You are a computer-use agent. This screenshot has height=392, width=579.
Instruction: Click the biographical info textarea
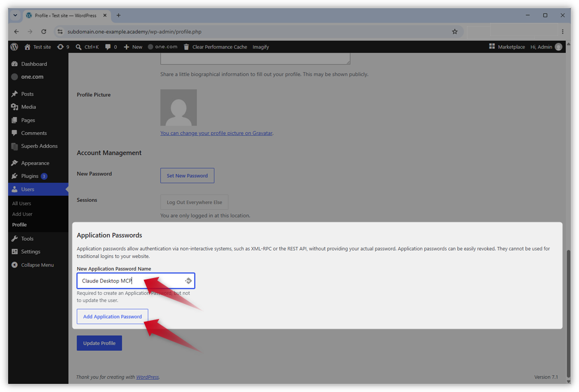[255, 58]
